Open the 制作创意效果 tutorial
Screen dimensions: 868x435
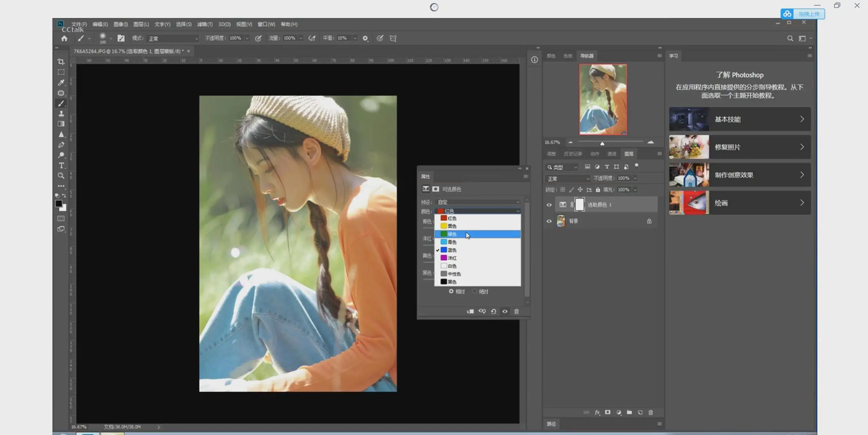[x=740, y=175]
